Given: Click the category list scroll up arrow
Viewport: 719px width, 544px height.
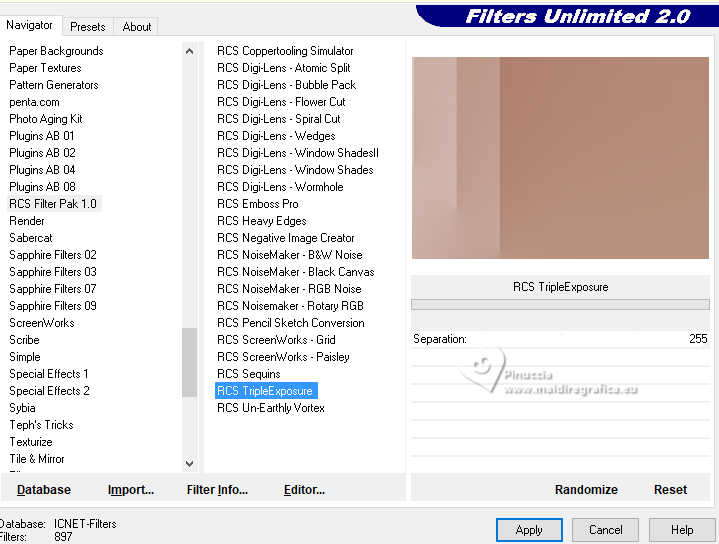Looking at the screenshot, I should click(189, 51).
